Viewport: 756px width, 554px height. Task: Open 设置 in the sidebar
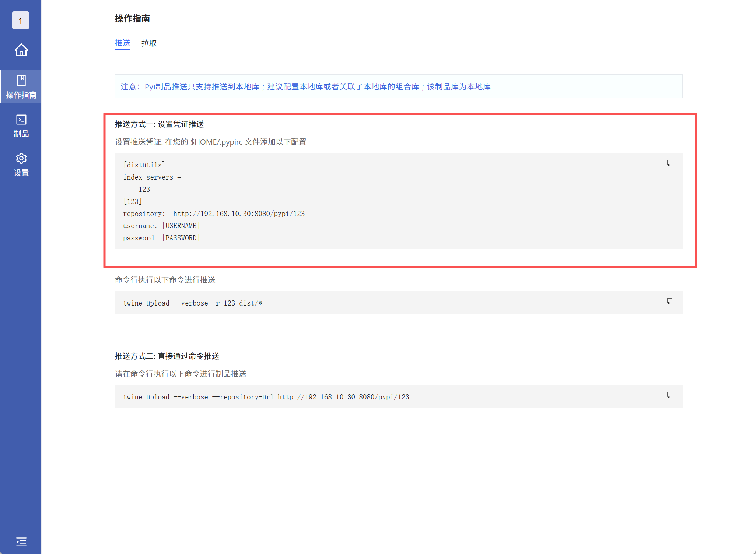coord(21,165)
